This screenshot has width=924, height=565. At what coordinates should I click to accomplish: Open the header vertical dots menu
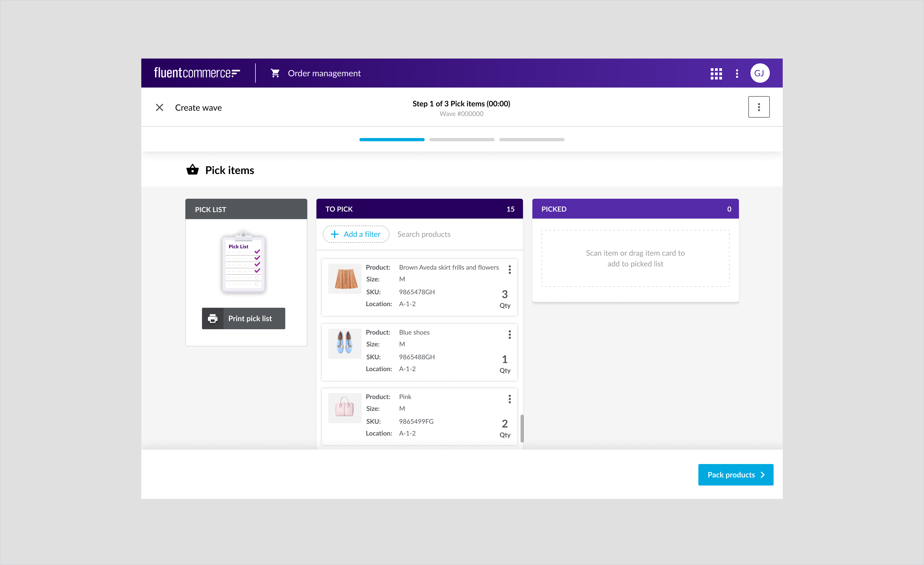[x=737, y=74]
